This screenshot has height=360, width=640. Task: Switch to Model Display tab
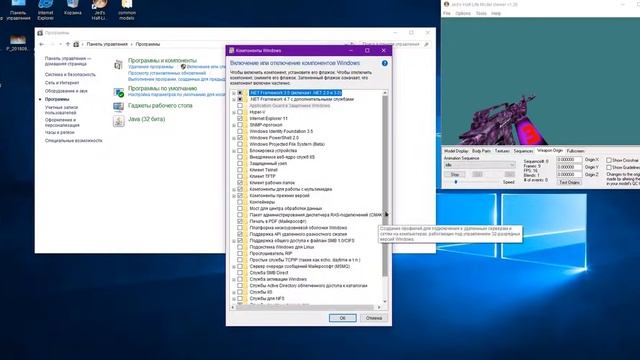click(456, 151)
